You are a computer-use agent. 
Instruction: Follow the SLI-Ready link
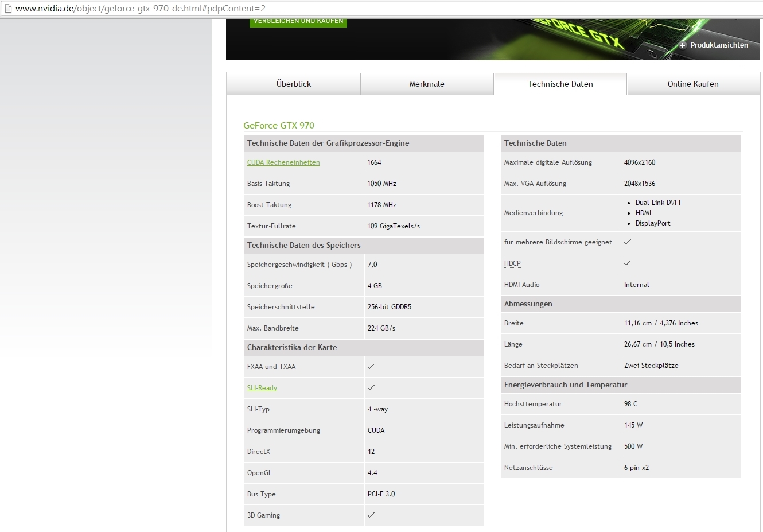(x=262, y=388)
